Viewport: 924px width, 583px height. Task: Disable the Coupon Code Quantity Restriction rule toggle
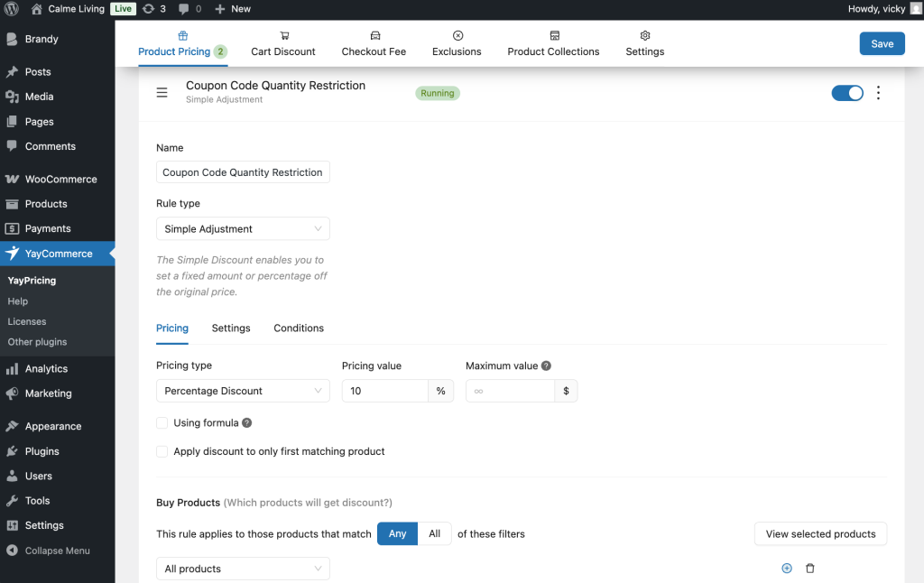coord(846,92)
